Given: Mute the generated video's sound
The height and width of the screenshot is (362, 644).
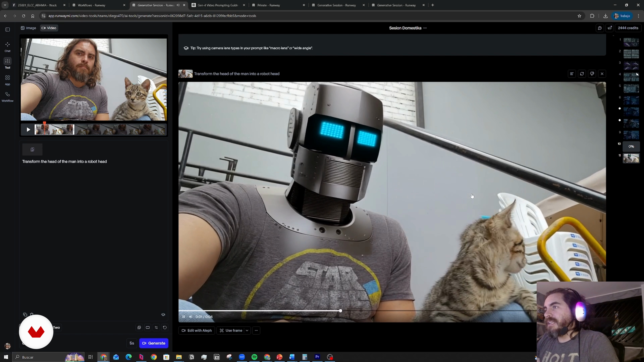Looking at the screenshot, I should (191, 317).
